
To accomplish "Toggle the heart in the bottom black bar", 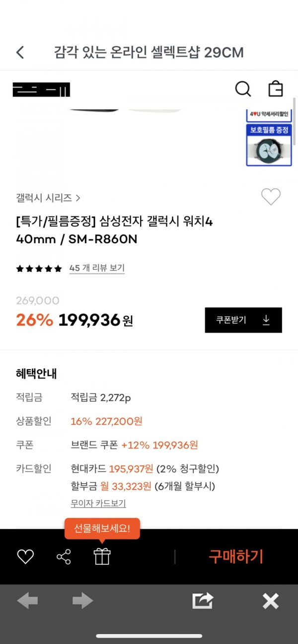I will pos(25,557).
